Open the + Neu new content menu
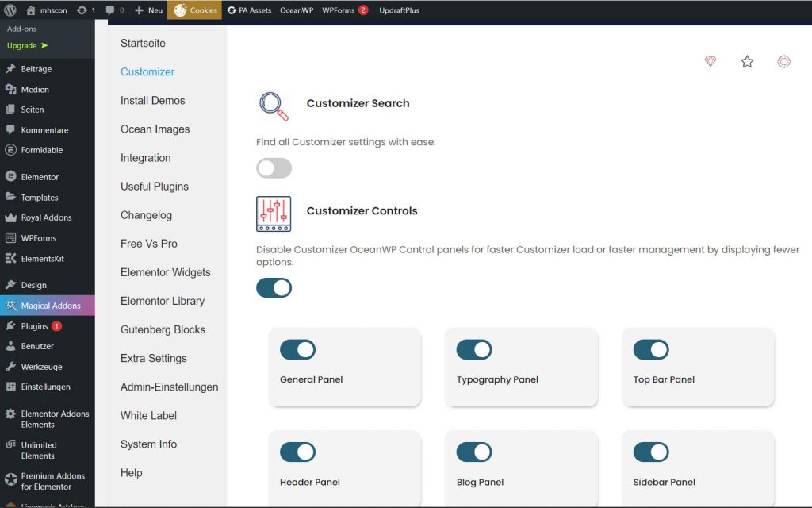This screenshot has width=812, height=508. [148, 10]
